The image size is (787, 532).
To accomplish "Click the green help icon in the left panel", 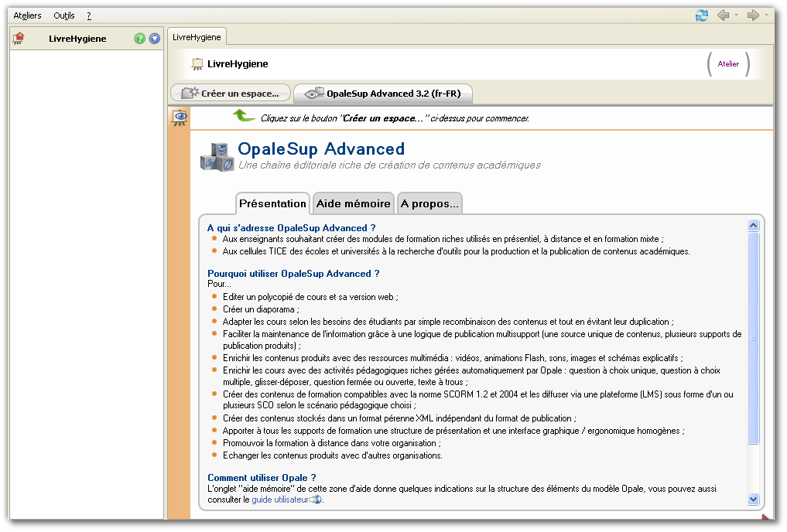I will click(139, 39).
